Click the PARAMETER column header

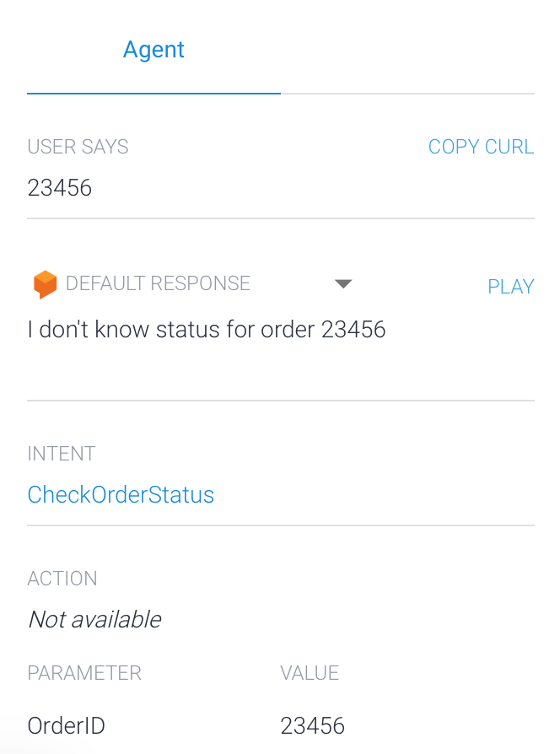pyautogui.click(x=84, y=673)
